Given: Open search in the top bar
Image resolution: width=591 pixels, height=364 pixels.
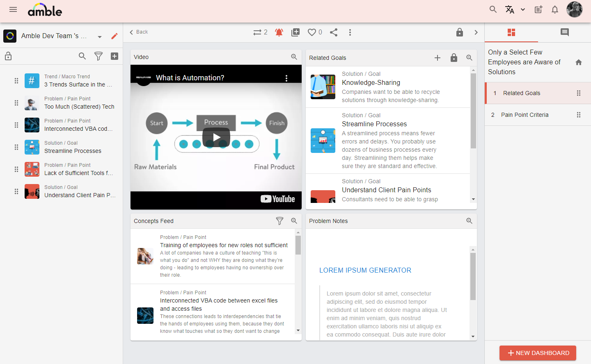Looking at the screenshot, I should pos(493,9).
